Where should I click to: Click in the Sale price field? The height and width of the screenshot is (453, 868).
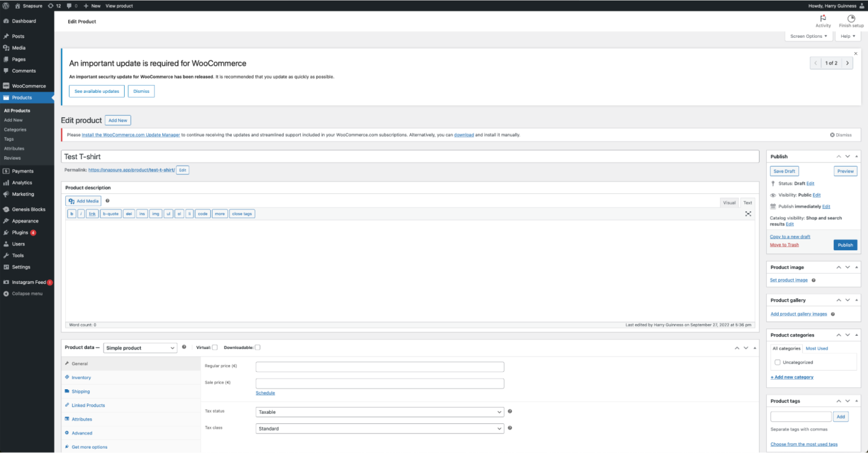[x=379, y=384]
